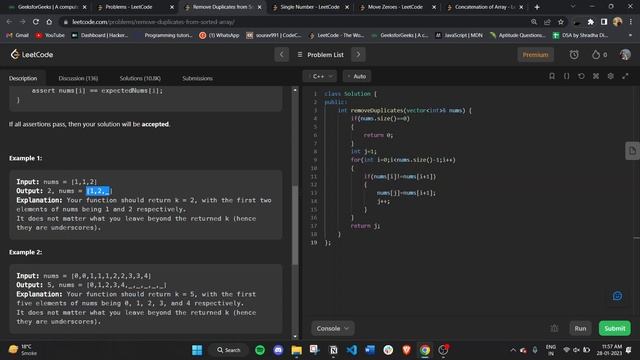
Task: Open the Problem List
Action: pos(320,55)
